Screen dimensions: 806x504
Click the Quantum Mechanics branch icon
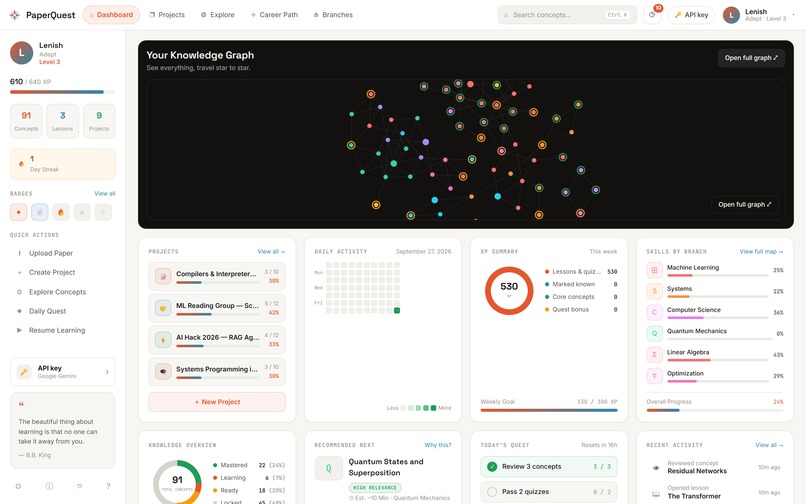[654, 333]
